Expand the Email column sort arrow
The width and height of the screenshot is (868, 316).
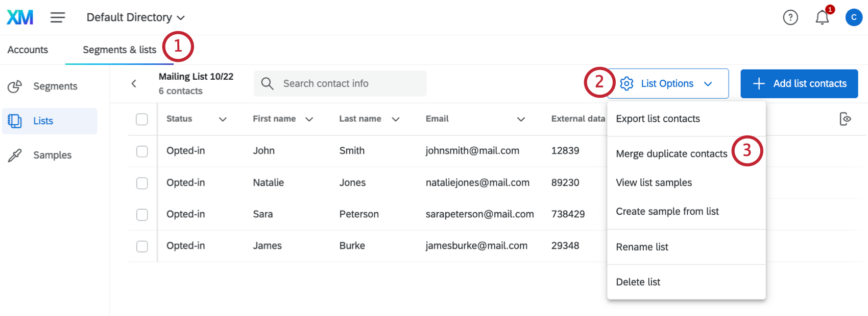point(521,119)
